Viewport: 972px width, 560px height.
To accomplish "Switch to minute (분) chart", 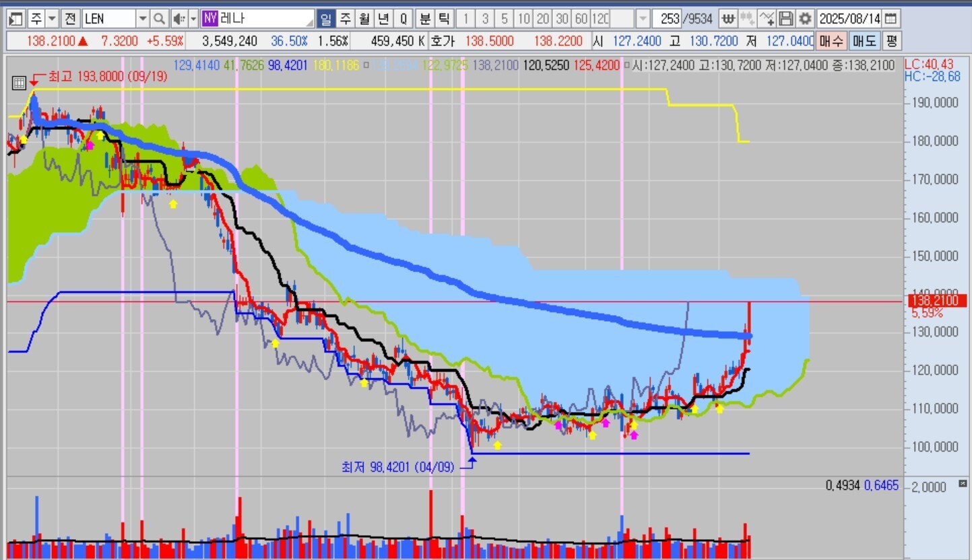I will click(425, 18).
